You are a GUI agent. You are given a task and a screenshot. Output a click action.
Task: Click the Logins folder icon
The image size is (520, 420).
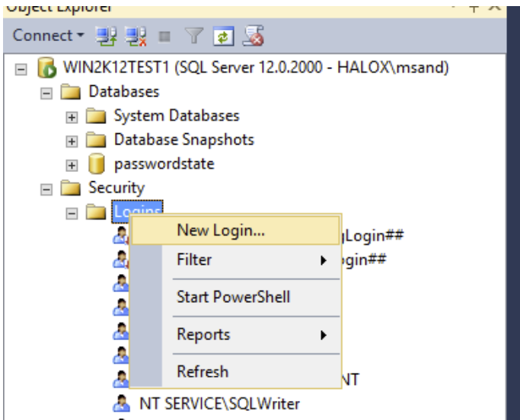96,212
